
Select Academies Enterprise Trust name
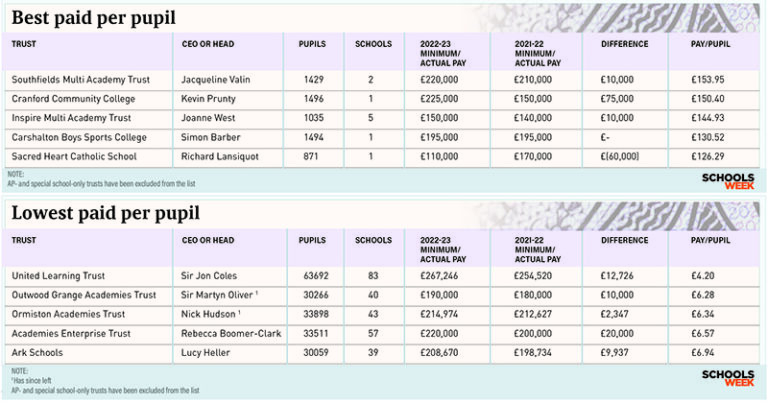tap(71, 333)
